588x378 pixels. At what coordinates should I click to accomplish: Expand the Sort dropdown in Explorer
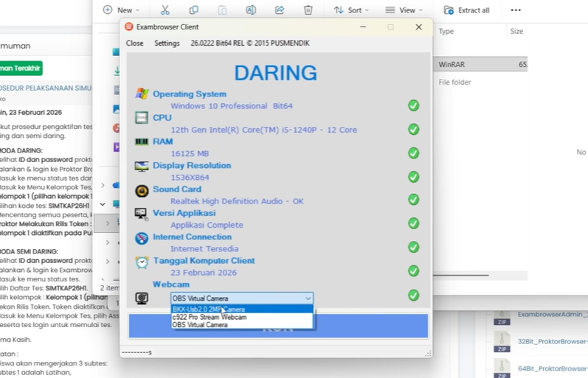pyautogui.click(x=351, y=10)
